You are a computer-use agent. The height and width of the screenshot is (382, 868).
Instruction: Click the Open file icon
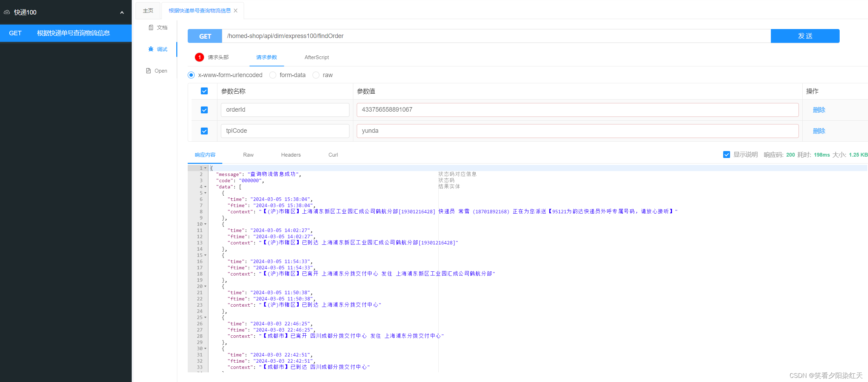pyautogui.click(x=149, y=71)
